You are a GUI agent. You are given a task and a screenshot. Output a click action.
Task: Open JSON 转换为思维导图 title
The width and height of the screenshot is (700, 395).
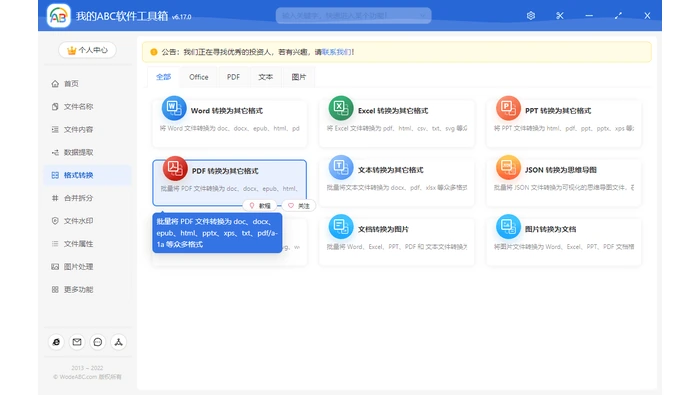pyautogui.click(x=561, y=170)
